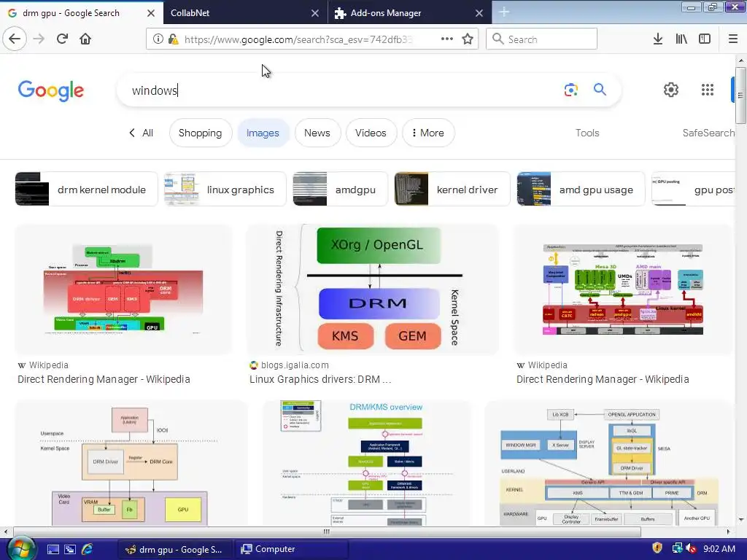
Task: Select the 'kernel driver' suggestion chip
Action: click(x=452, y=189)
